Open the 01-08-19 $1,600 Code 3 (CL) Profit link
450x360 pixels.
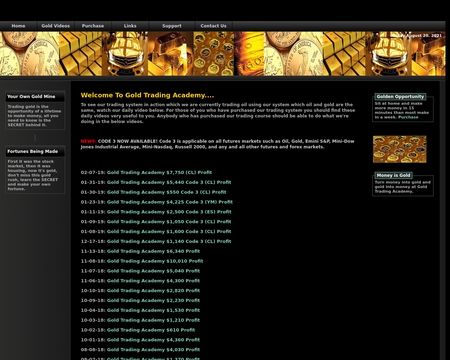[169, 231]
